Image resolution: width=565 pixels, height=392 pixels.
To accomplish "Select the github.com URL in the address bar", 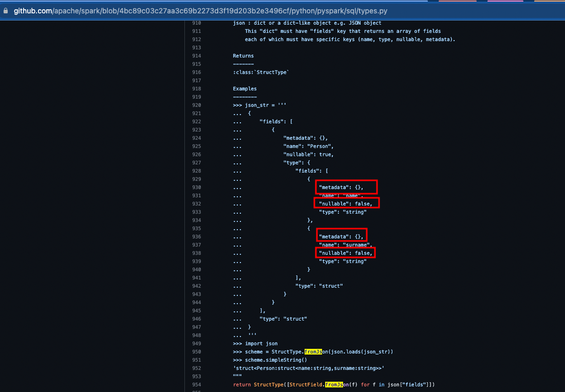I will (x=200, y=11).
